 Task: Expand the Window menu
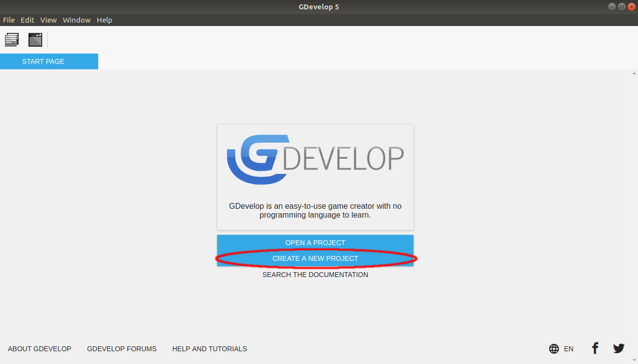77,20
